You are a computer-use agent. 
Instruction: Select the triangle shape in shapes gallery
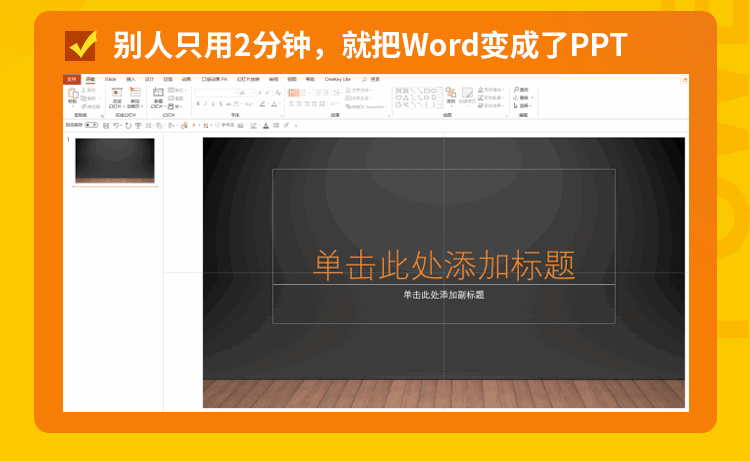coord(406,98)
